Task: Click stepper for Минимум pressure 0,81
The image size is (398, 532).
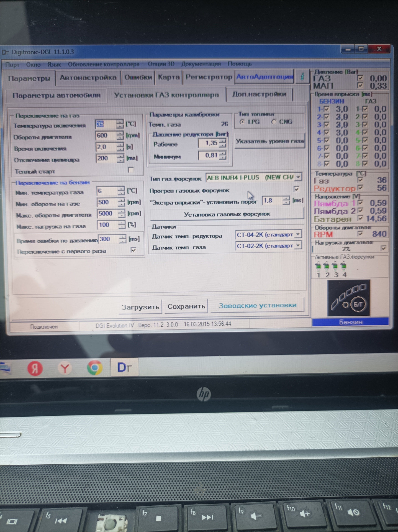Action: (x=222, y=155)
